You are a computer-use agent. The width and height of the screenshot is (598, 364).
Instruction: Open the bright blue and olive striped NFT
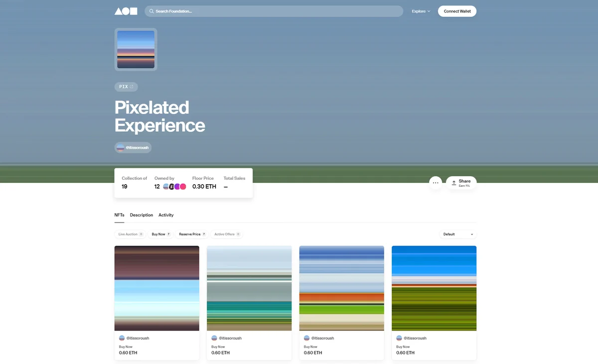[434, 288]
